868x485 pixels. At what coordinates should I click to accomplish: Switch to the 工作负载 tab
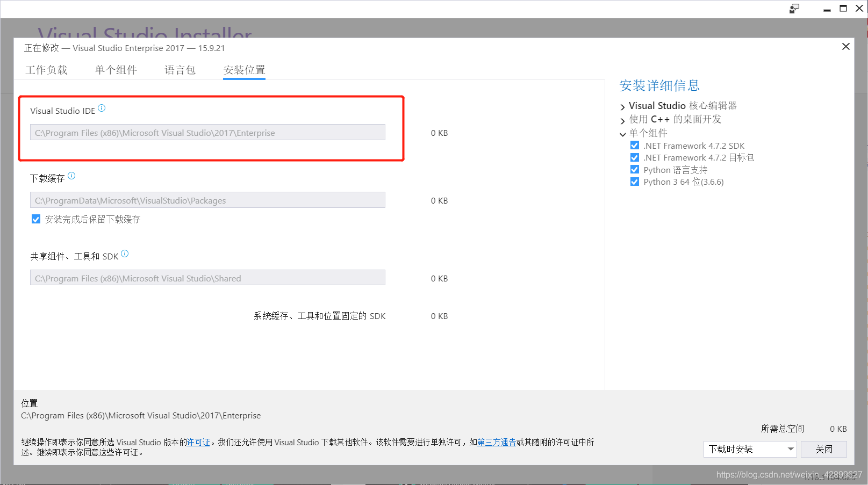(47, 70)
